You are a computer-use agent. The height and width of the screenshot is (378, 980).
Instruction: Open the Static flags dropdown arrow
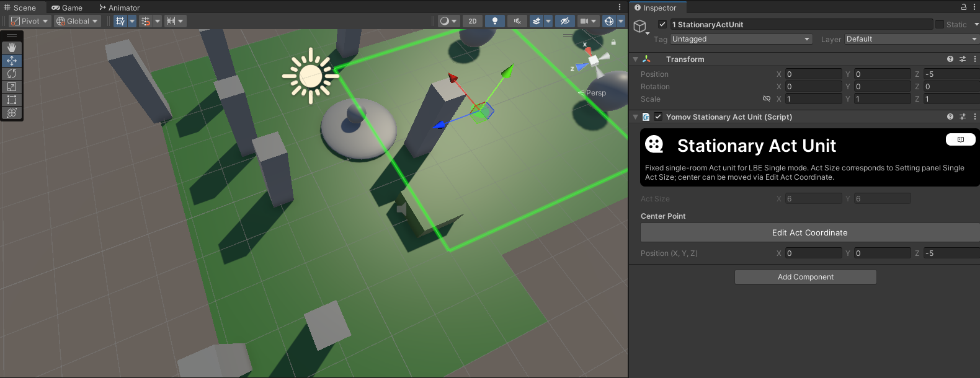tap(976, 24)
